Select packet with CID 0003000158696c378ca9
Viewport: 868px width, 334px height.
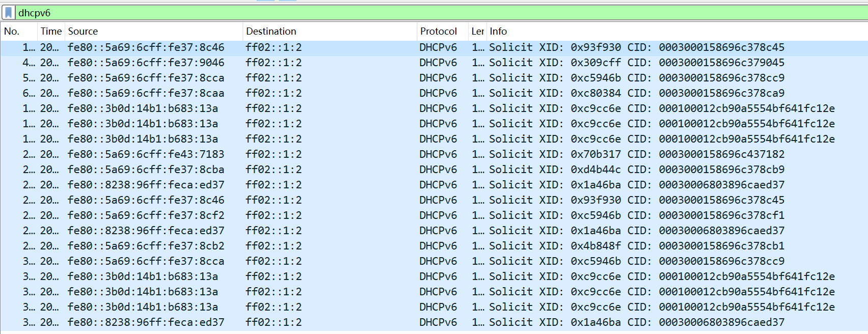point(721,93)
